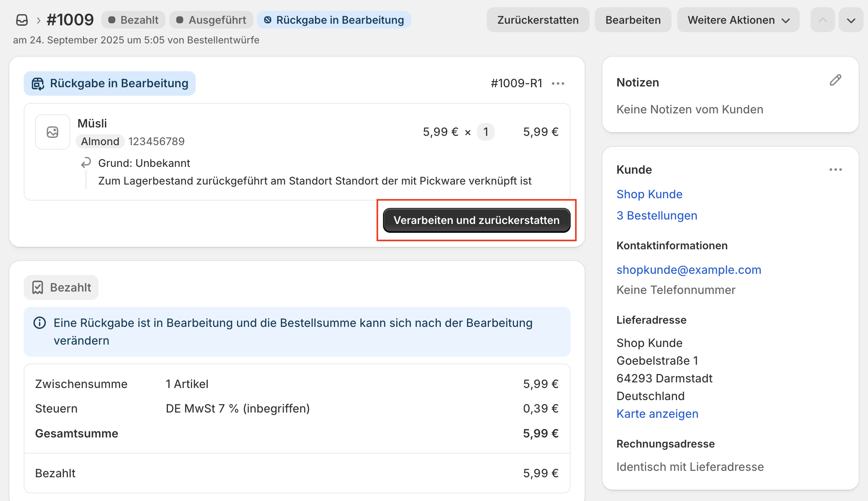The image size is (868, 501).
Task: Open the 3 Bestellungen link
Action: pos(657,216)
